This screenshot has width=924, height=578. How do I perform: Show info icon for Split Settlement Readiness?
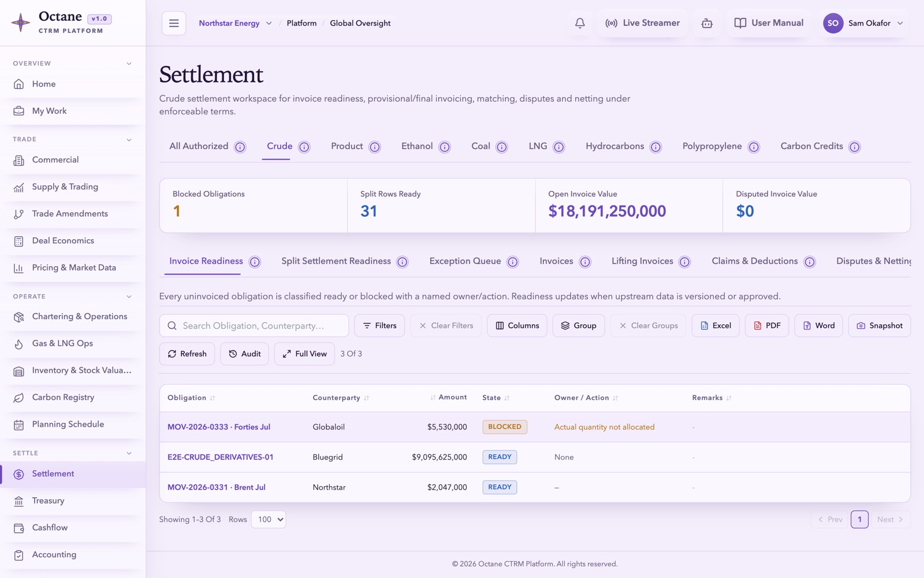pyautogui.click(x=403, y=262)
